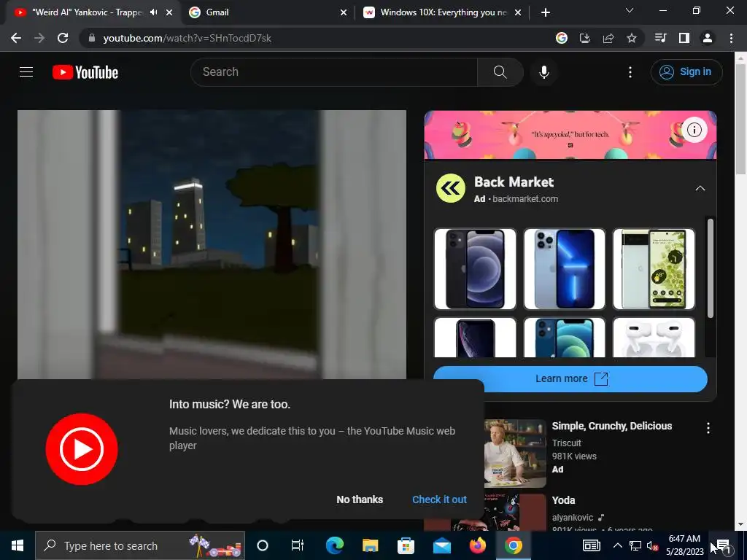Select the green Pixel phone thumbnail
Image resolution: width=747 pixels, height=560 pixels.
654,269
